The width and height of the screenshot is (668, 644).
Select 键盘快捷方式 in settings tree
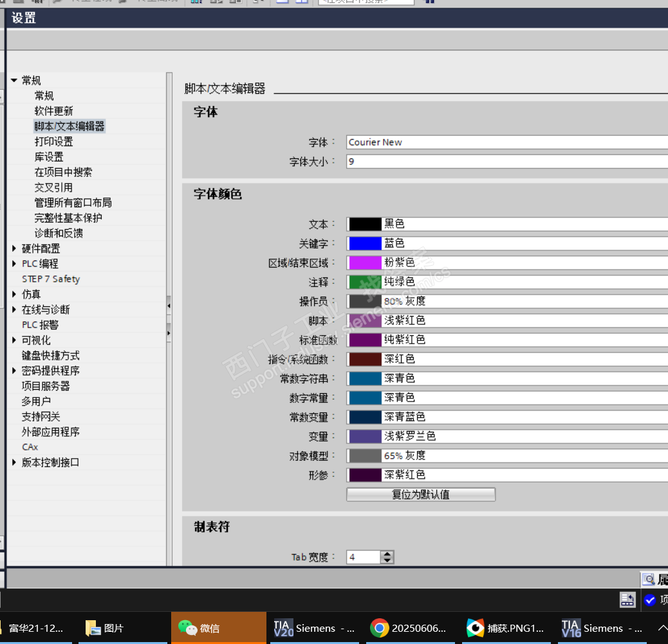(x=51, y=355)
